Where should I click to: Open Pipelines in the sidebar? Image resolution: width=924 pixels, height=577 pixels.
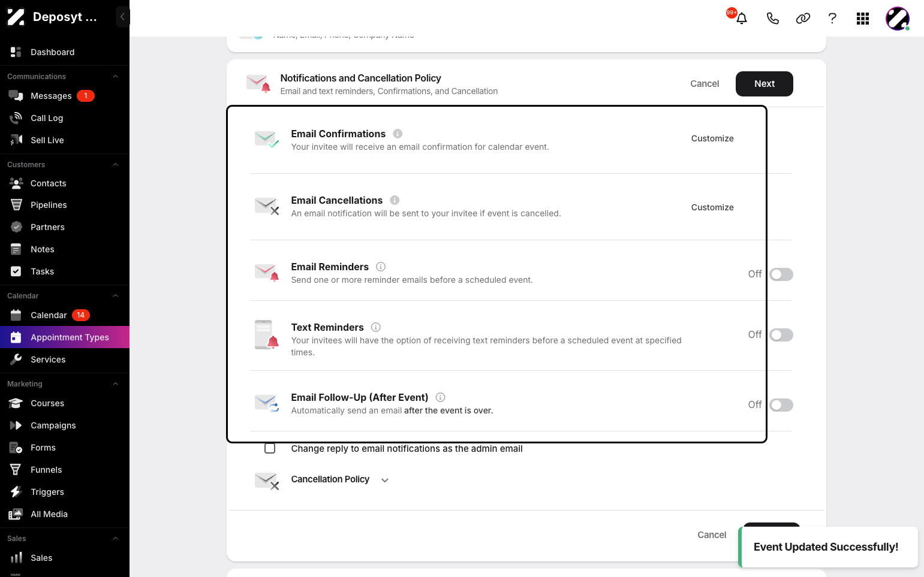pyautogui.click(x=65, y=205)
